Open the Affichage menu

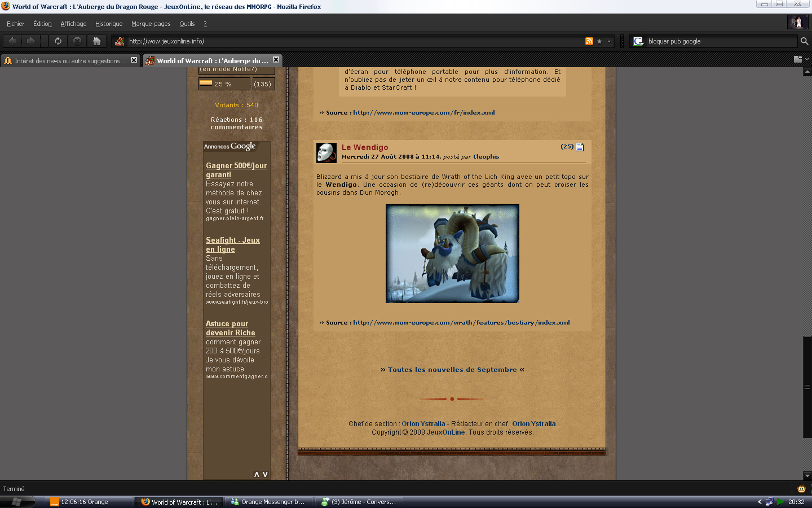tap(73, 24)
